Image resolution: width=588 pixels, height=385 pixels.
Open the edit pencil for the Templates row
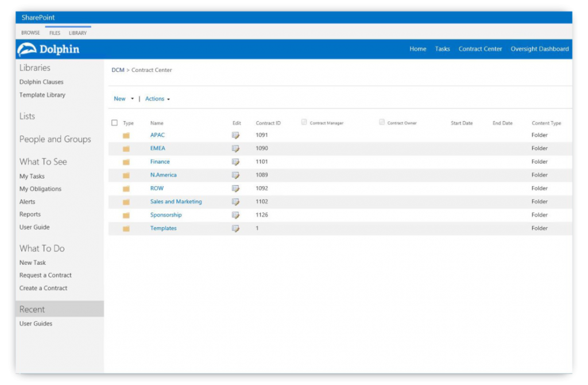[235, 228]
